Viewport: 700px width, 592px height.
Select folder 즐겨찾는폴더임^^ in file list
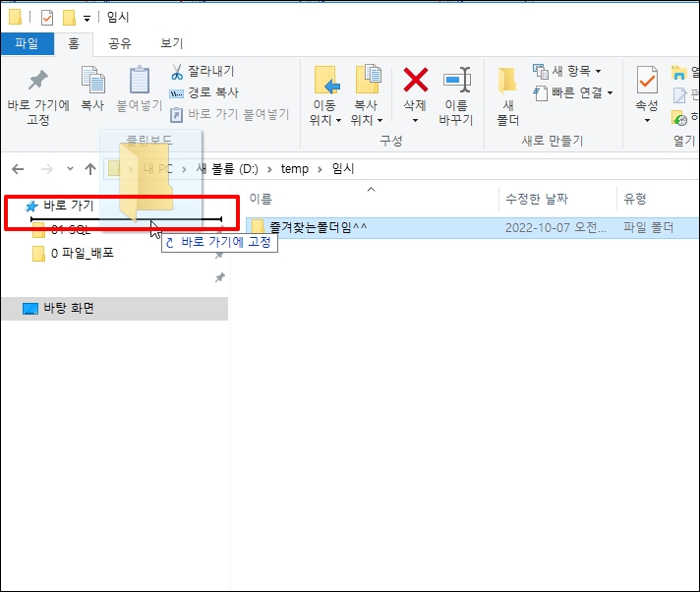tap(318, 228)
